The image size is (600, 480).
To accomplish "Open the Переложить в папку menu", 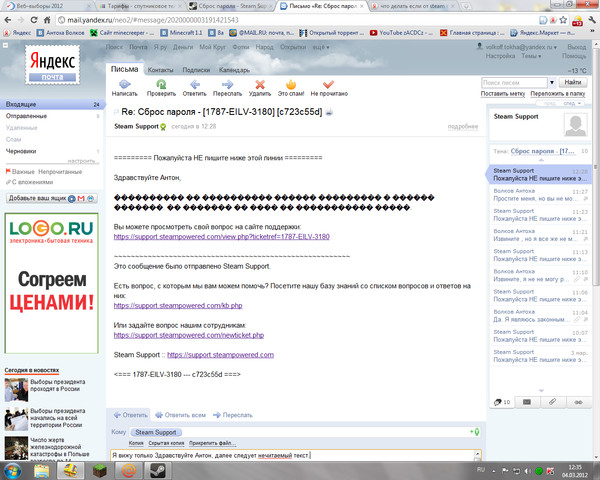I will pos(558,94).
